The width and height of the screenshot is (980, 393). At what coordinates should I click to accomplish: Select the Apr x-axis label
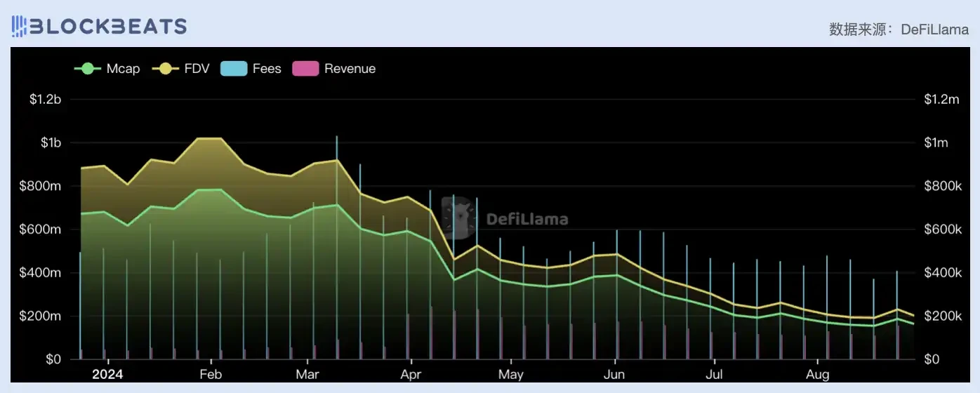[x=411, y=374]
